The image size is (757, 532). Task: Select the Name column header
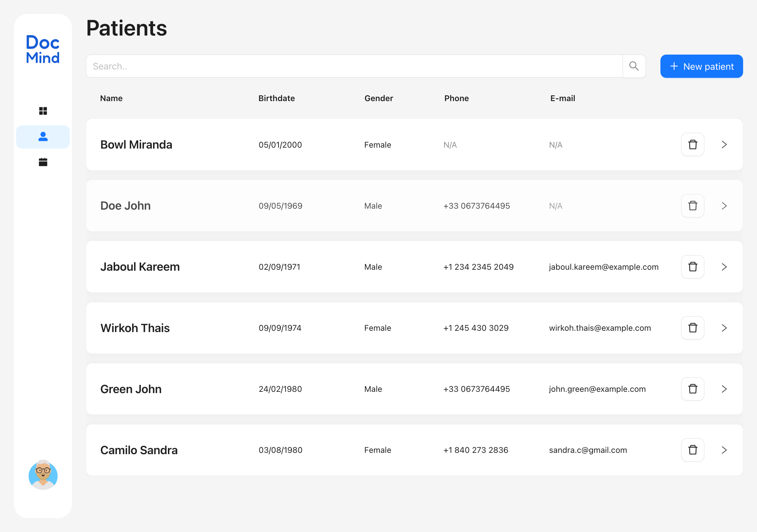[111, 98]
